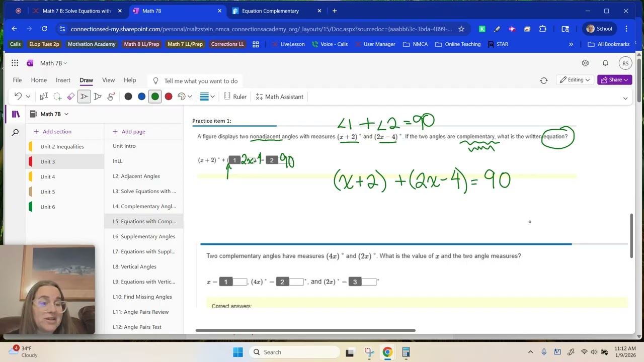Switch to the View tab
The height and width of the screenshot is (362, 644).
tap(108, 80)
